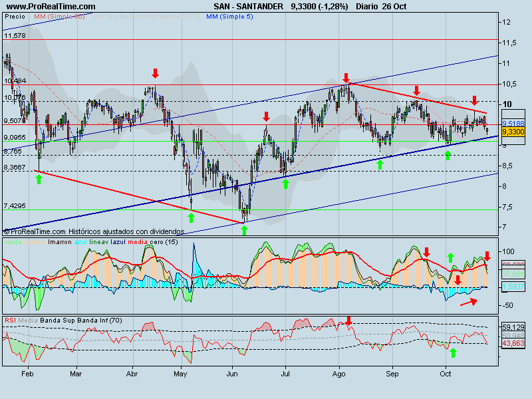Click the Precio panel label

tap(15, 16)
